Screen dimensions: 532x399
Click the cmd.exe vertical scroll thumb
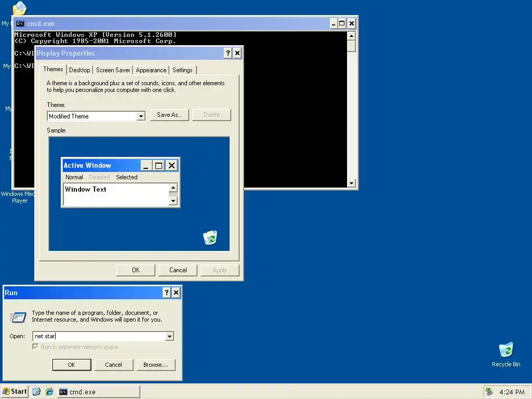(352, 46)
